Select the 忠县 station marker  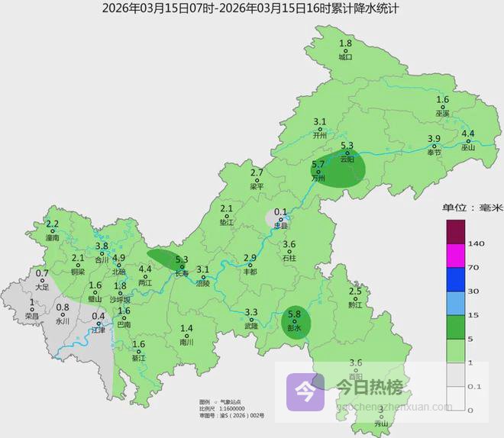[281, 220]
